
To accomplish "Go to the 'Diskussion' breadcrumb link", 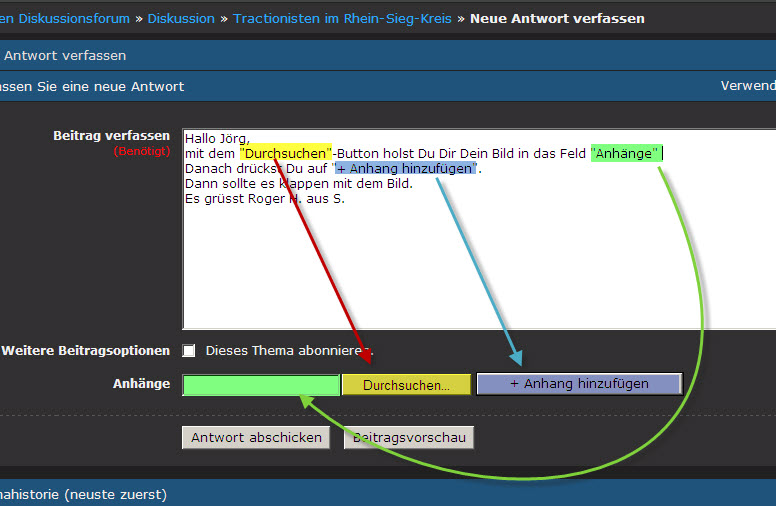I will [181, 18].
